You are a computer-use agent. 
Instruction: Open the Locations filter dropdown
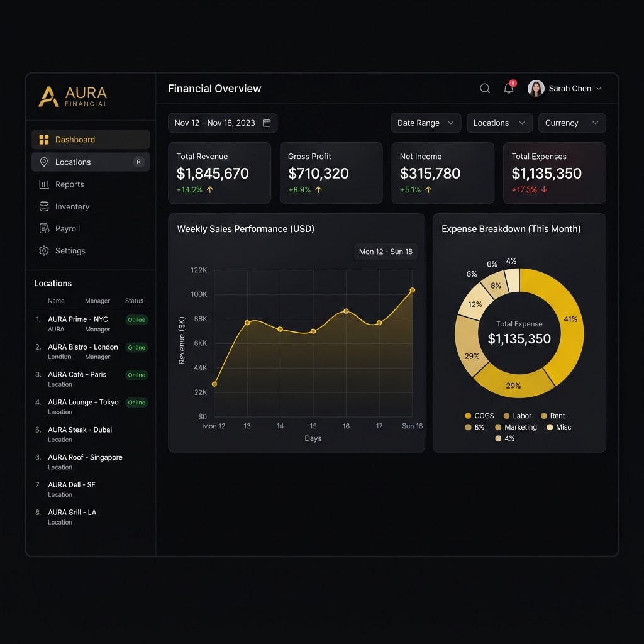499,123
